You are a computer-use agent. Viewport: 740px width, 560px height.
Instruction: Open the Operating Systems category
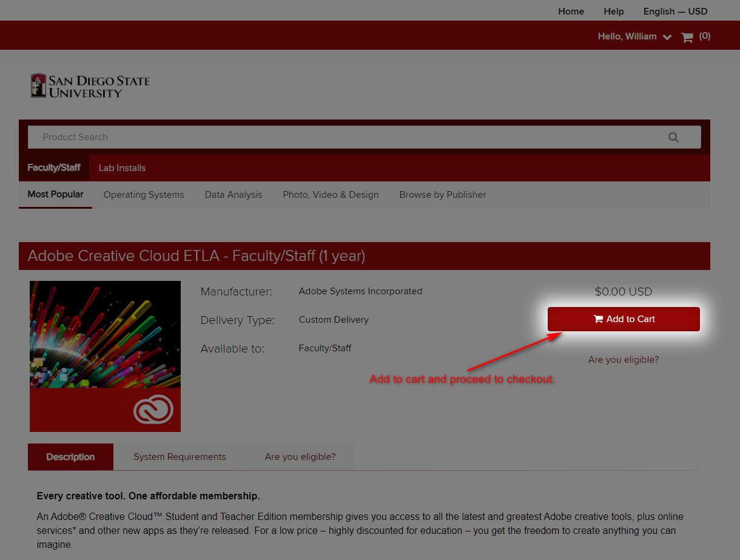[x=144, y=195]
